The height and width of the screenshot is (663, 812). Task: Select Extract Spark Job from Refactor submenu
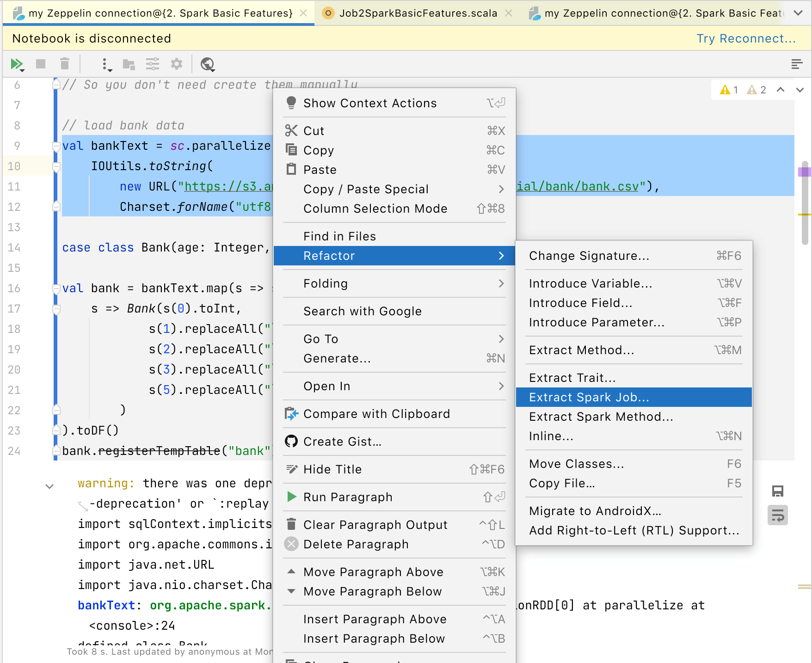click(x=589, y=397)
